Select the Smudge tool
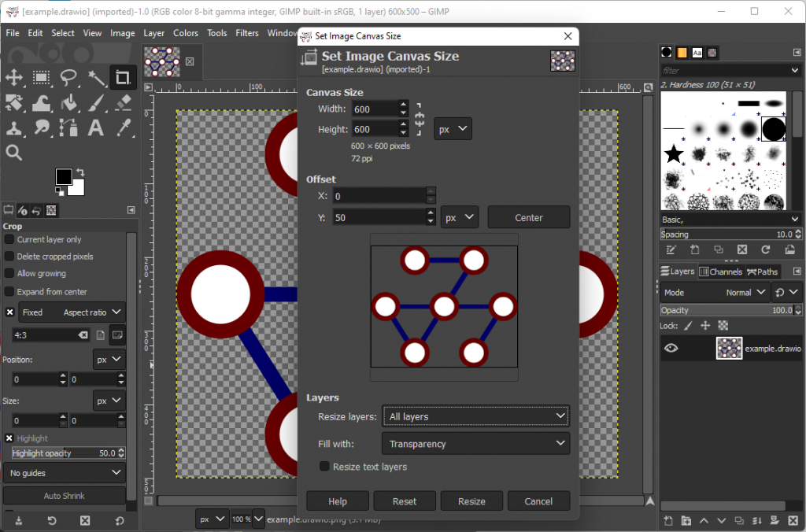806x532 pixels. point(41,127)
